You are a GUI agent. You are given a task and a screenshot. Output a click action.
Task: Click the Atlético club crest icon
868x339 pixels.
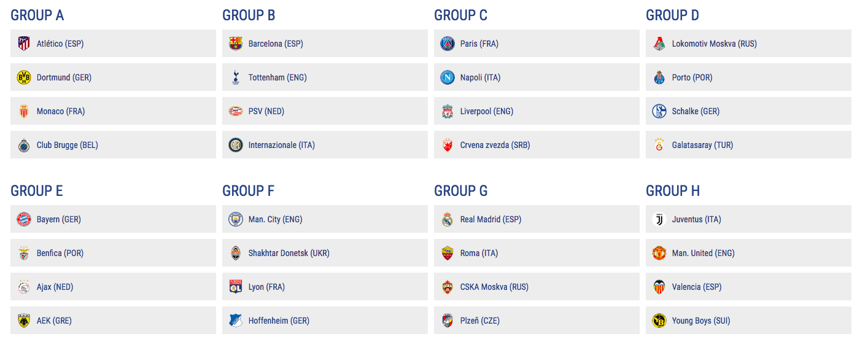coord(24,44)
